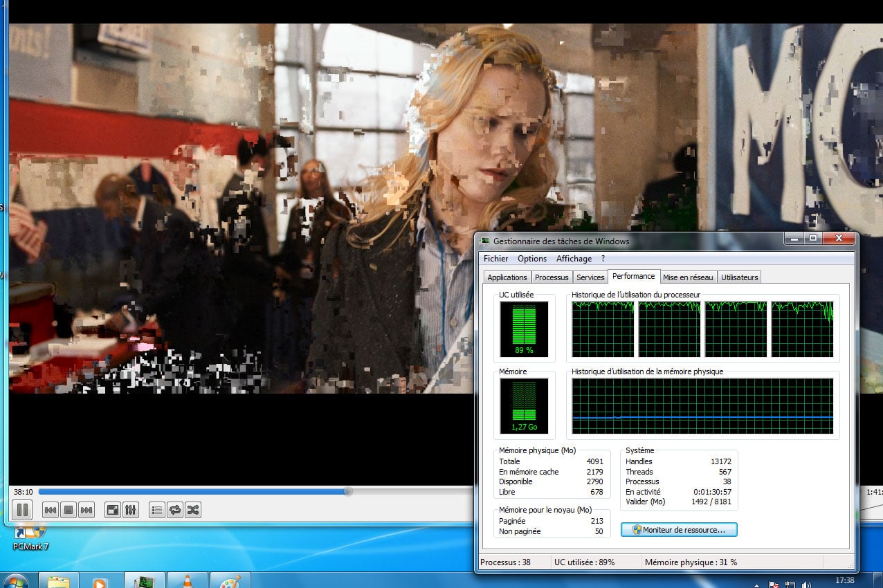Click the UC utilisée 89 % gauge
Screen dimensions: 883x588
(524, 329)
